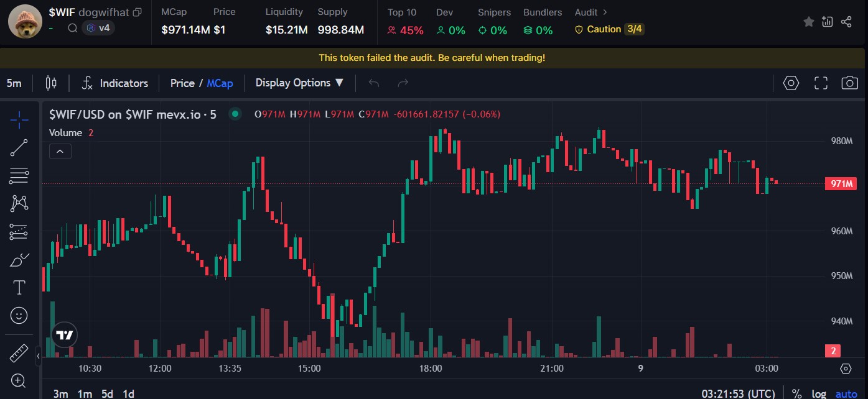
Task: Enter fullscreen chart mode
Action: (821, 83)
